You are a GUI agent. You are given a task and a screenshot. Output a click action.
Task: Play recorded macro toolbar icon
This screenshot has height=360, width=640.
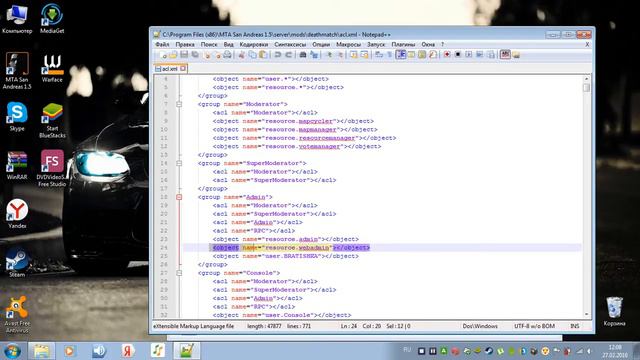469,55
